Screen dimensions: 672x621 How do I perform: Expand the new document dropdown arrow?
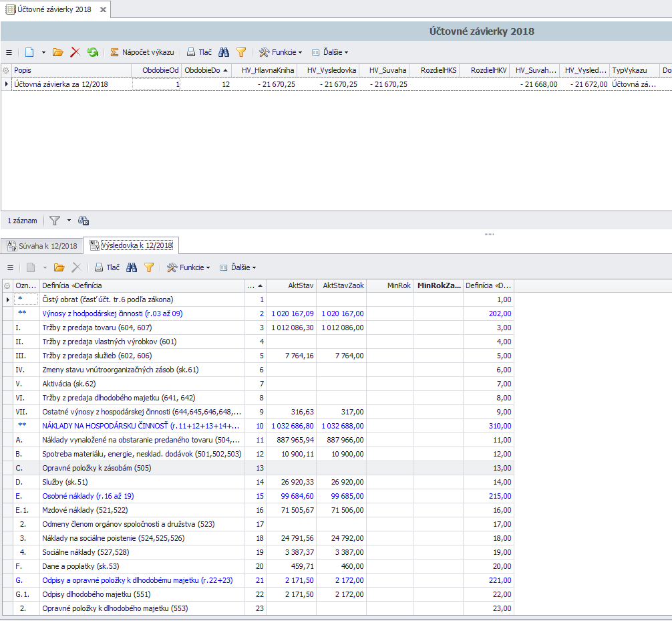click(43, 52)
